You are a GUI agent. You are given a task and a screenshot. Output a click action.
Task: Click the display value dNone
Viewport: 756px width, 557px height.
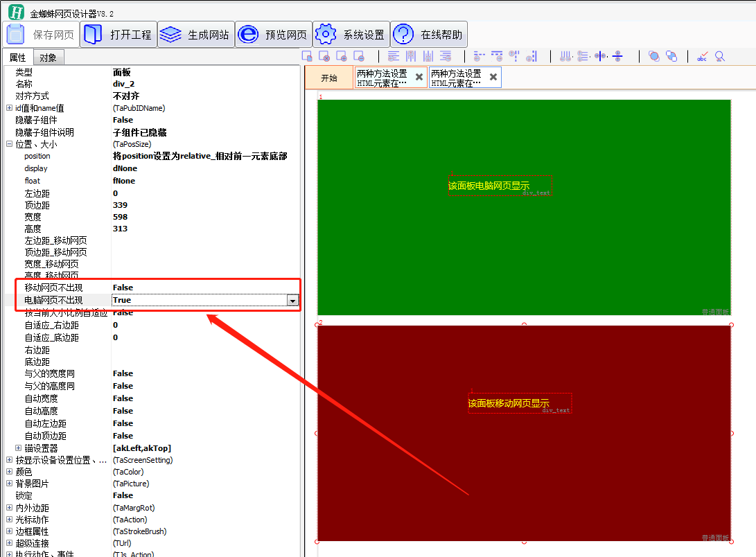coord(125,168)
